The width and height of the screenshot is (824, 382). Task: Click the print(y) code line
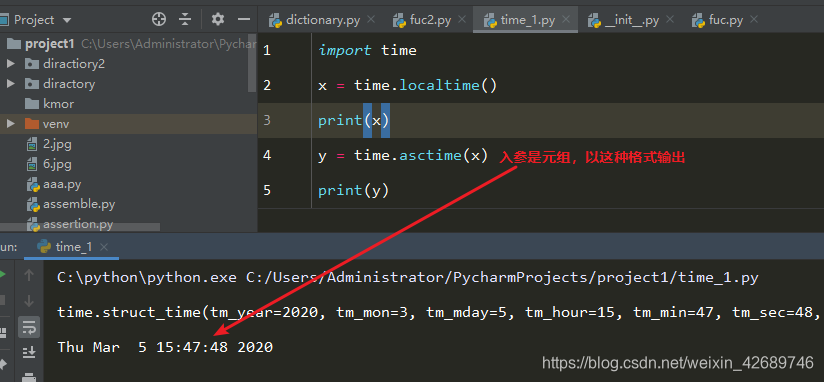click(x=354, y=190)
